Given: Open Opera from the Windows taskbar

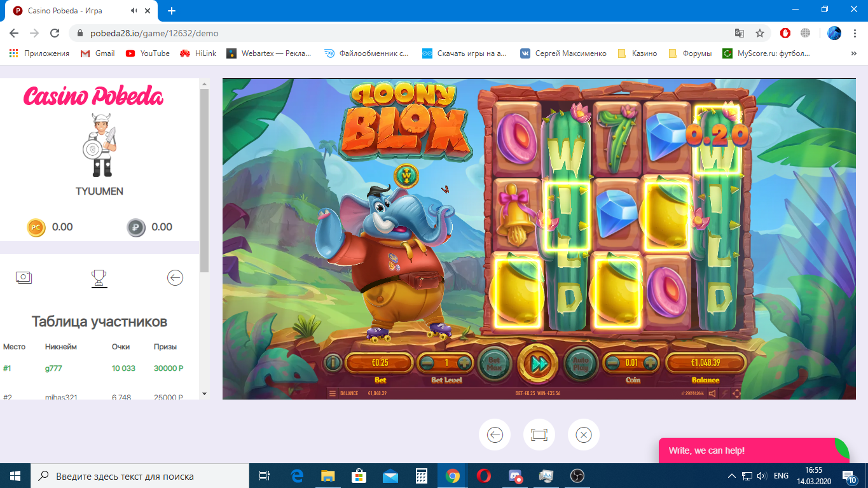Looking at the screenshot, I should (483, 475).
